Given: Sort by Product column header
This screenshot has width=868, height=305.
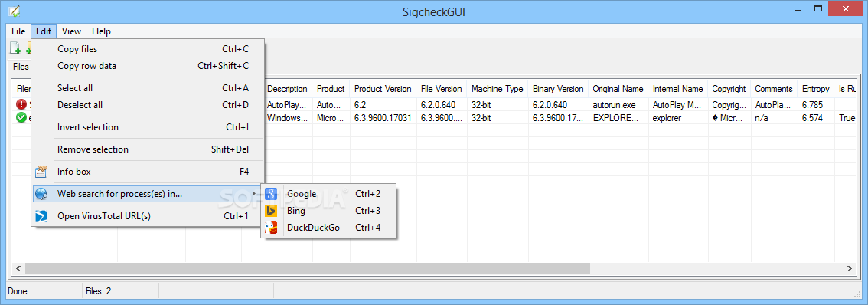Looking at the screenshot, I should point(331,89).
